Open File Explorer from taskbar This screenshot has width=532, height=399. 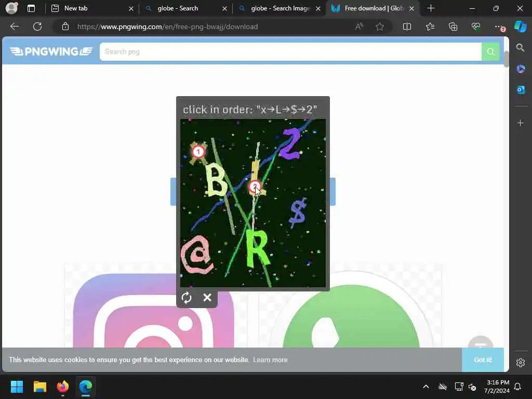pyautogui.click(x=39, y=387)
